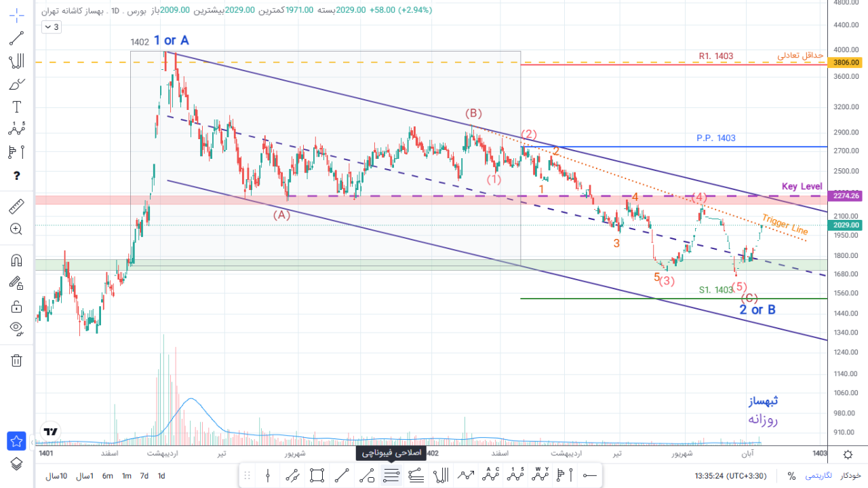Image resolution: width=868 pixels, height=488 pixels.
Task: Activate the zoom-in magnifier tool
Action: 16,229
